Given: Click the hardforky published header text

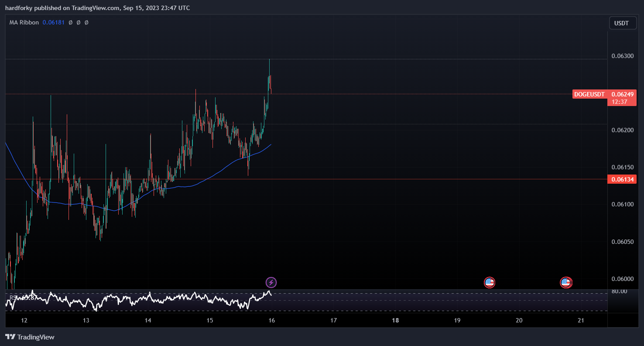Looking at the screenshot, I should point(97,8).
